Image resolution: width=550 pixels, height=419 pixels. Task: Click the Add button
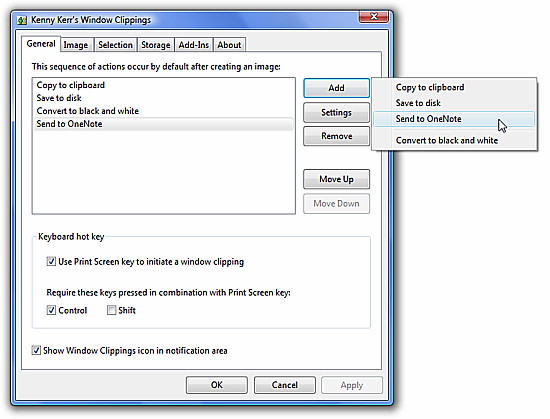336,88
